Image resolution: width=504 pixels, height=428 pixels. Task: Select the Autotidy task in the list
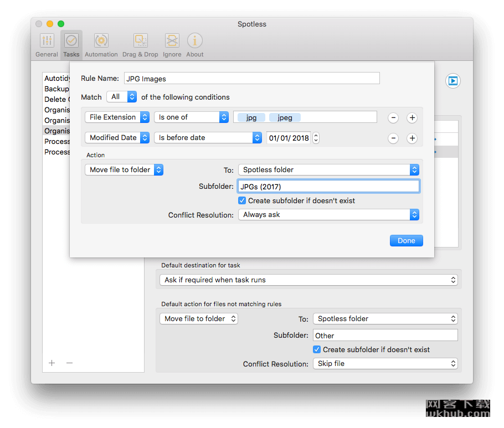pos(56,79)
